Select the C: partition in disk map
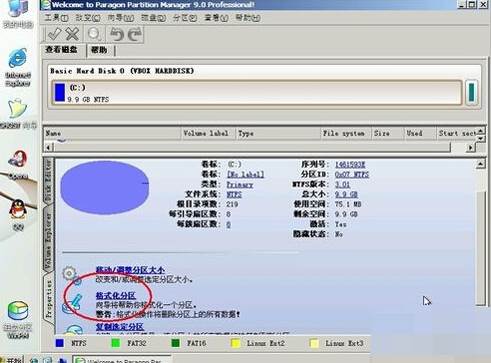Screen dimensions: 491x363 pos(257,93)
